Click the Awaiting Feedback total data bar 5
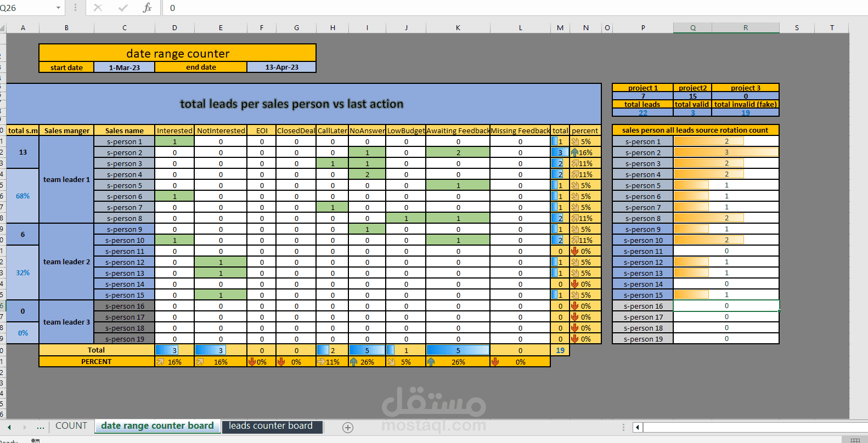This screenshot has height=443, width=868. point(458,350)
